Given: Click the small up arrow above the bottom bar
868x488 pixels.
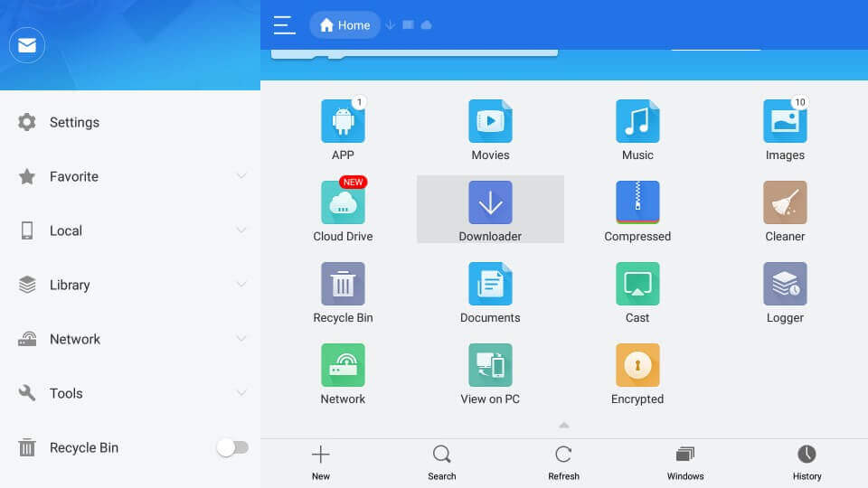Looking at the screenshot, I should tap(563, 425).
